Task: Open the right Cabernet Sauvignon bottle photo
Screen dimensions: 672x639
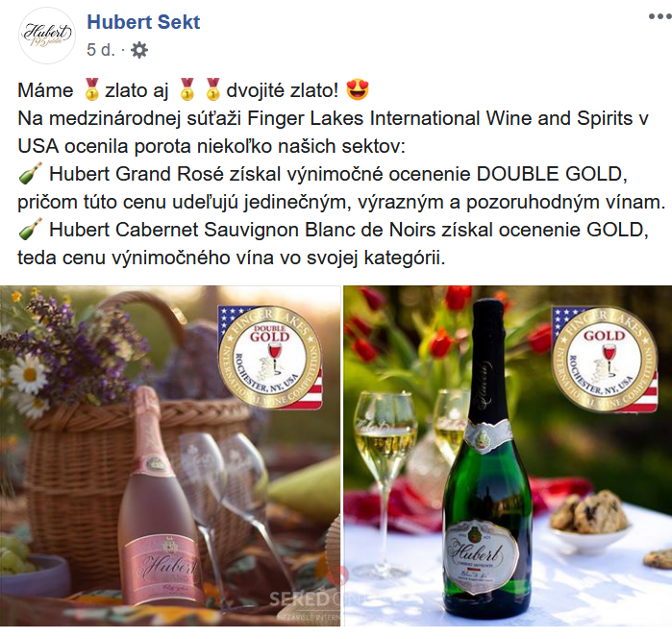Action: (x=508, y=455)
